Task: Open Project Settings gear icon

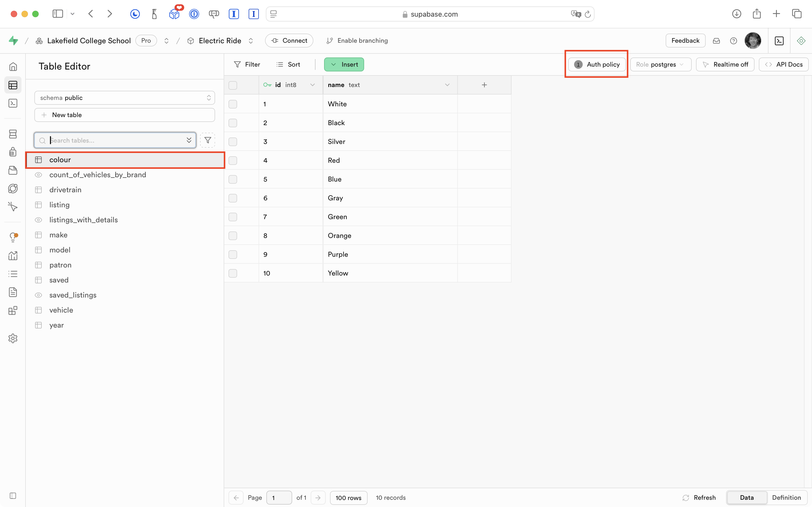Action: (x=13, y=338)
